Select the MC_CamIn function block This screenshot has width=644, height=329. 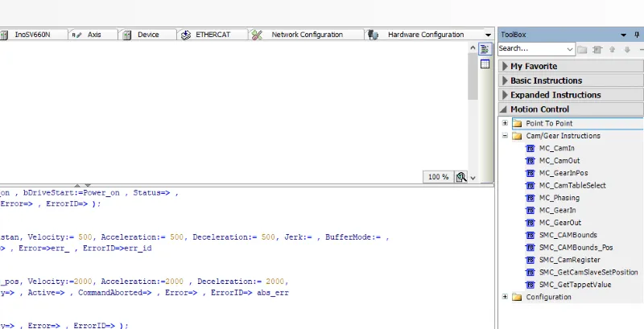556,149
